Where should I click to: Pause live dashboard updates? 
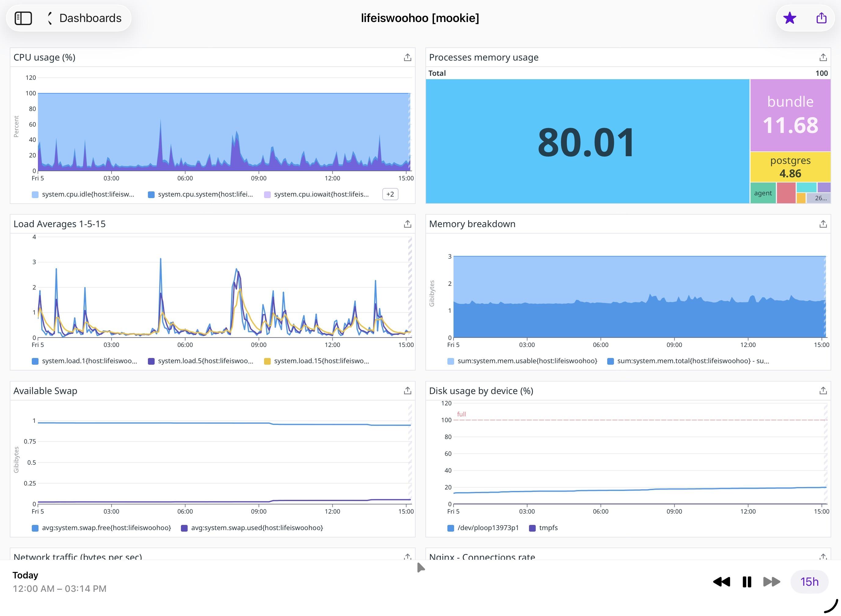(x=747, y=582)
